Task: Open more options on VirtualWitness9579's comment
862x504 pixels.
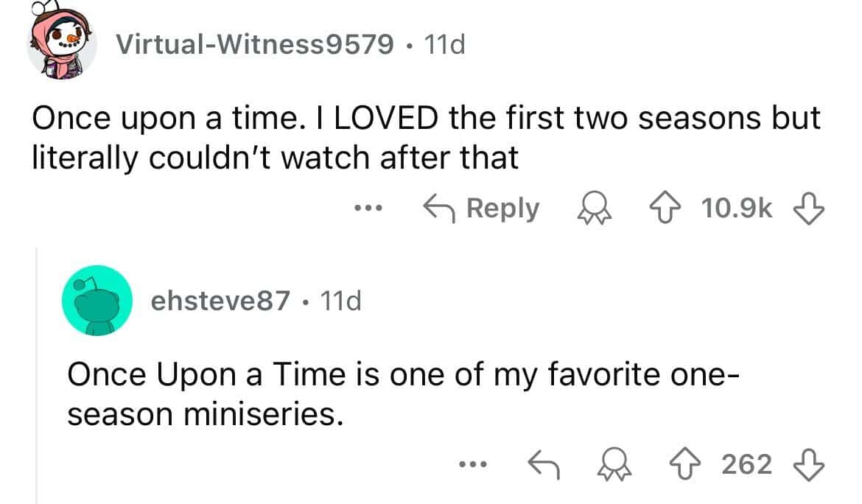Action: (x=365, y=209)
